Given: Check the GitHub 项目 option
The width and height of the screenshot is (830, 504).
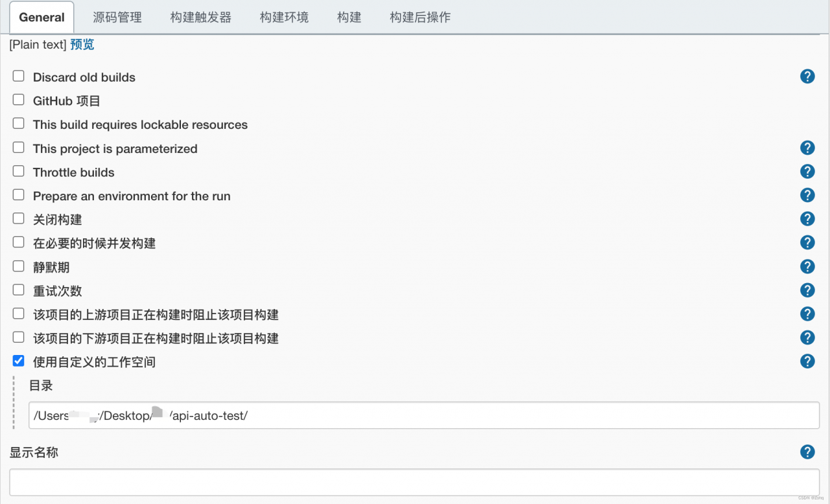Looking at the screenshot, I should tap(18, 99).
